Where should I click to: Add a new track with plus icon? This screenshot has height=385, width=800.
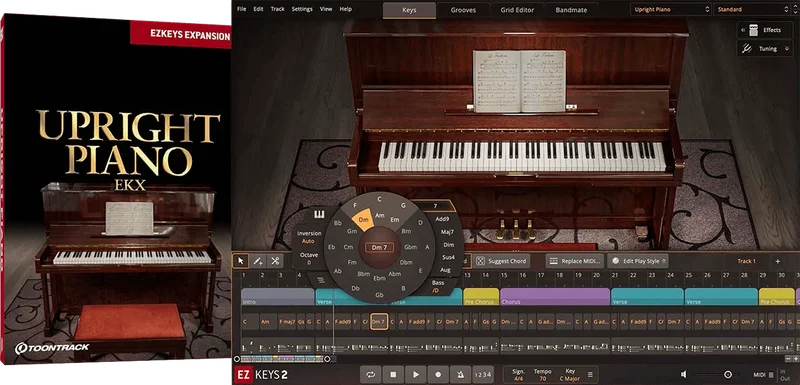pyautogui.click(x=778, y=261)
